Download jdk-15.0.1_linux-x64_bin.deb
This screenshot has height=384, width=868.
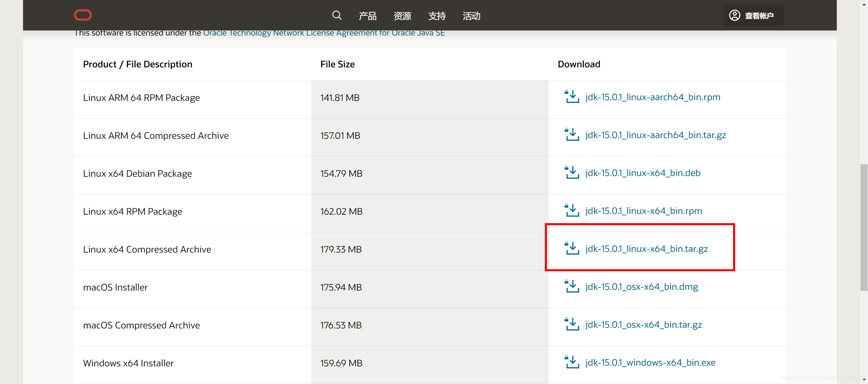(x=643, y=173)
